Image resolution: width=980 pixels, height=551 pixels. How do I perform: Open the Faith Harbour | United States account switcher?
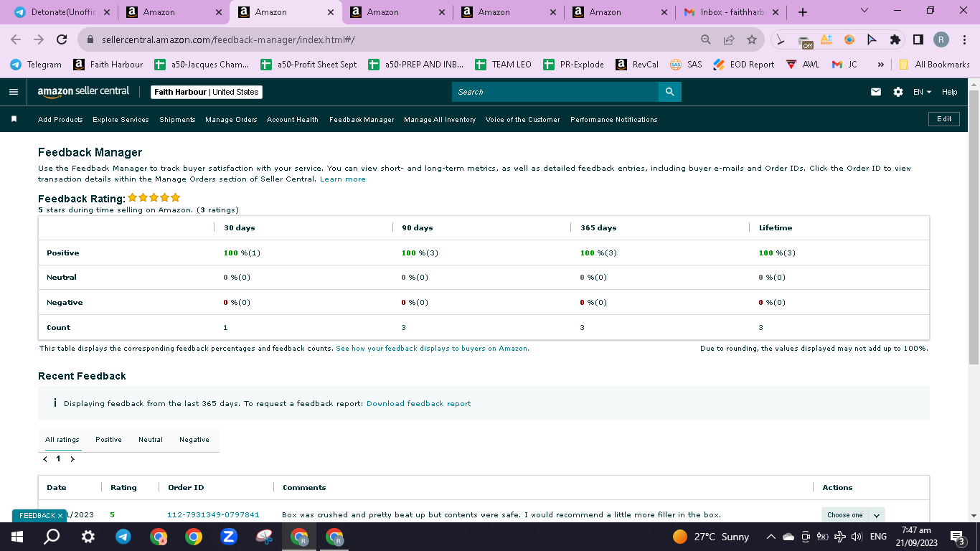point(207,92)
